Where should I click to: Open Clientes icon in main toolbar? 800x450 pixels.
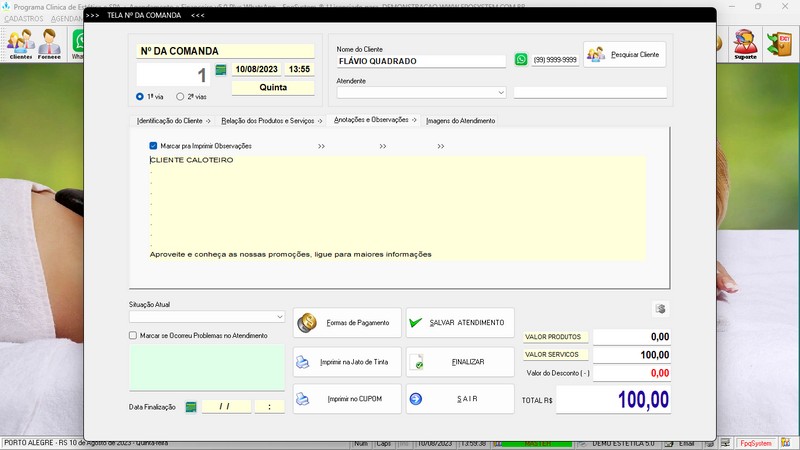coord(20,44)
